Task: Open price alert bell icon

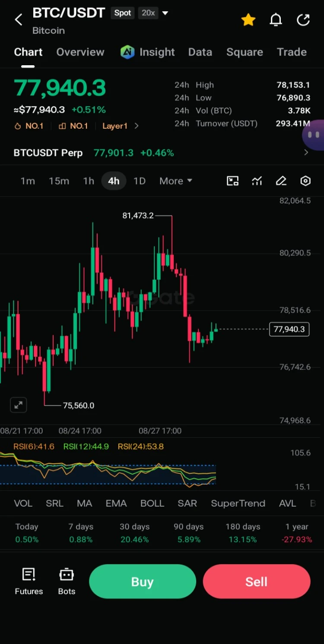Action: 276,20
